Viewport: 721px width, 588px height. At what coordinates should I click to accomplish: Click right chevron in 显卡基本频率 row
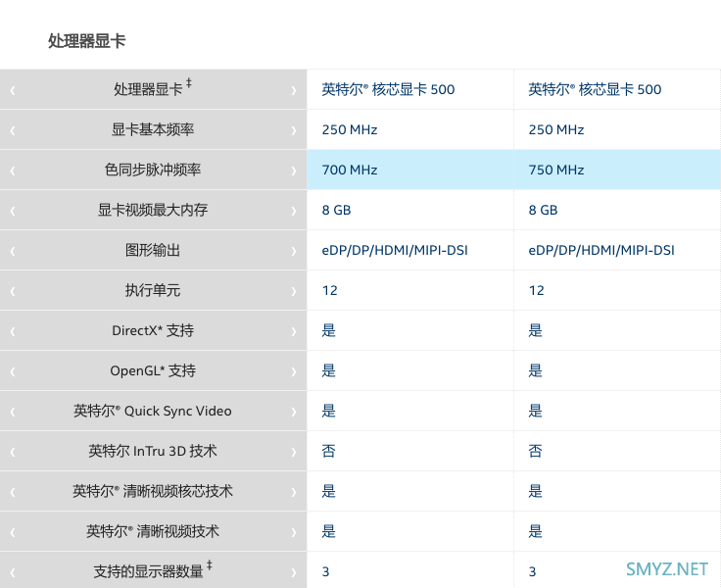pyautogui.click(x=294, y=130)
